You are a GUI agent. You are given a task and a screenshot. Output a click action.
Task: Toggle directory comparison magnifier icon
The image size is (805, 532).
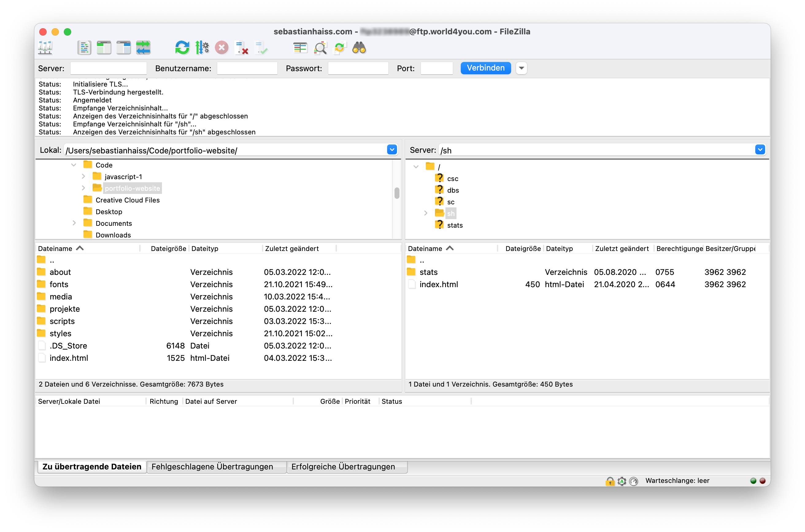[x=320, y=48]
